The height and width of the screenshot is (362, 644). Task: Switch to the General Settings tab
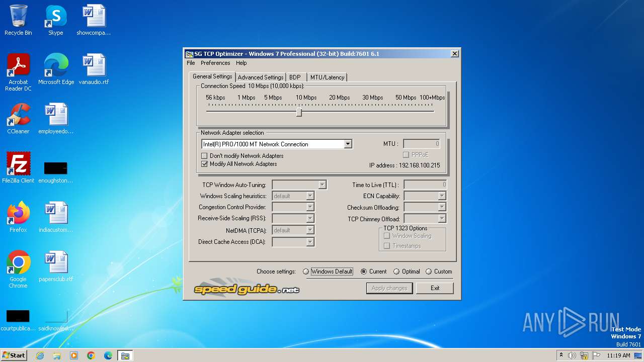point(212,76)
